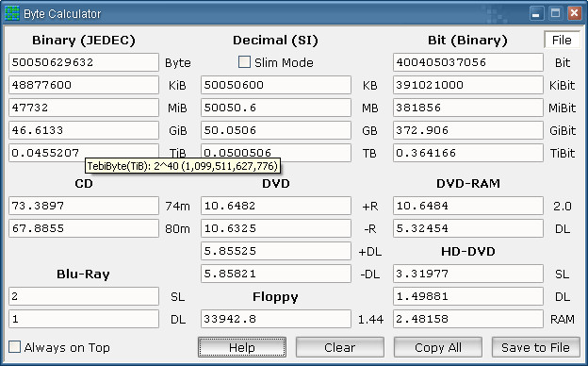Click the Binary (JEDEC) heading
The image size is (588, 366).
click(84, 41)
